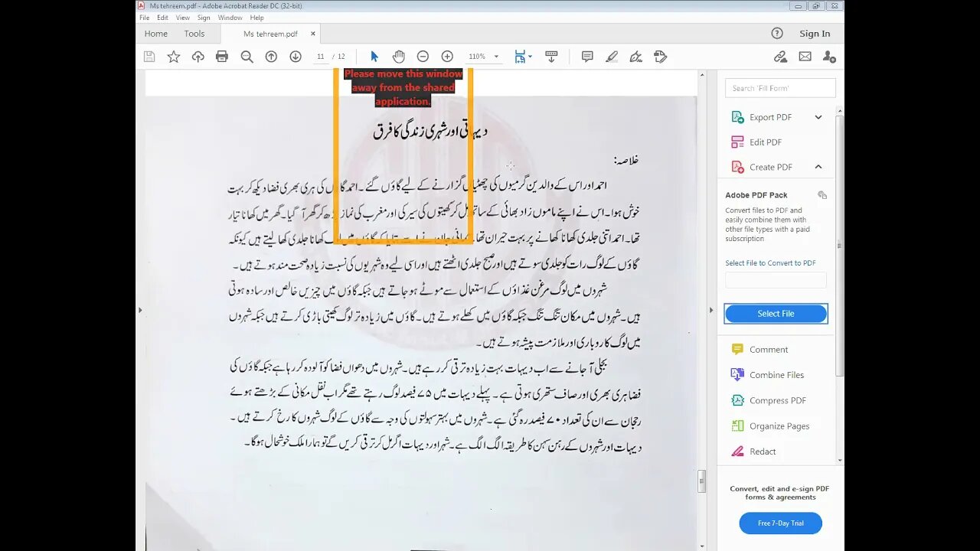Image resolution: width=980 pixels, height=551 pixels.
Task: Expand the Export PDF chevron
Action: pyautogui.click(x=818, y=117)
